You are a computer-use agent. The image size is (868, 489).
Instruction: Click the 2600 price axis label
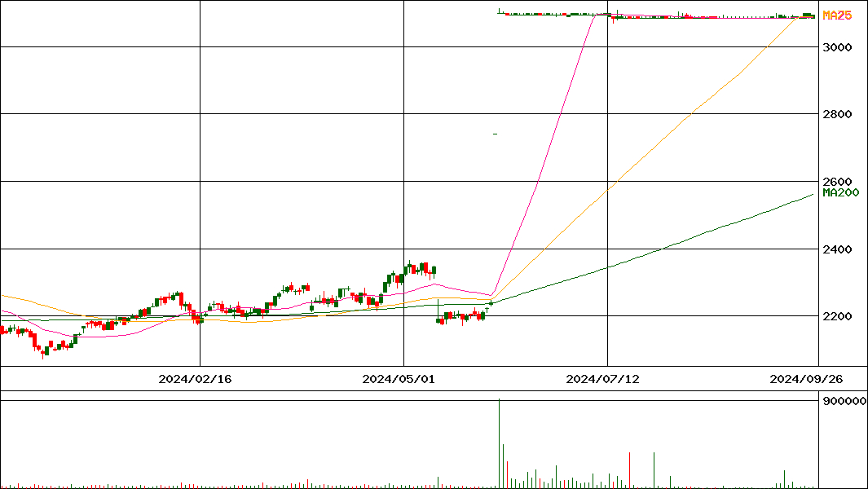point(837,182)
